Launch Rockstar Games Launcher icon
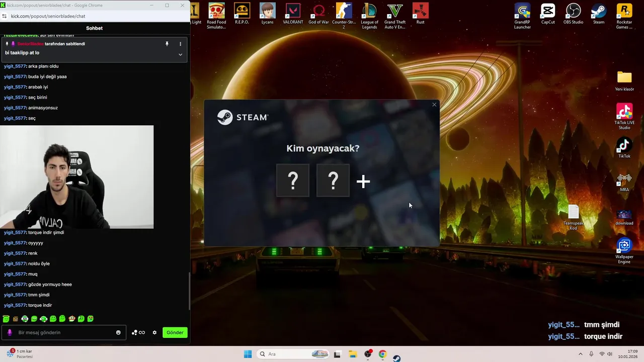 coord(624,16)
